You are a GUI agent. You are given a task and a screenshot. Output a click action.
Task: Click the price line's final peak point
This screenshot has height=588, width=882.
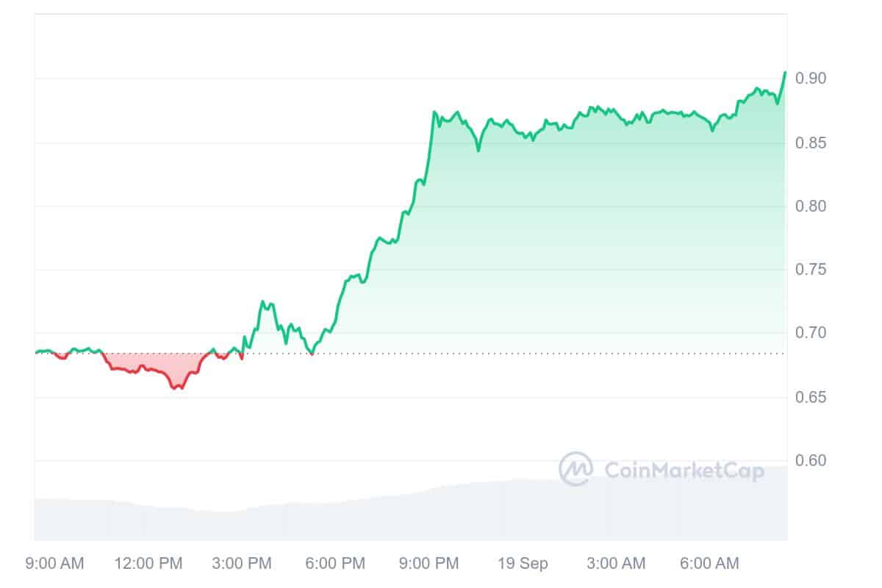[785, 72]
